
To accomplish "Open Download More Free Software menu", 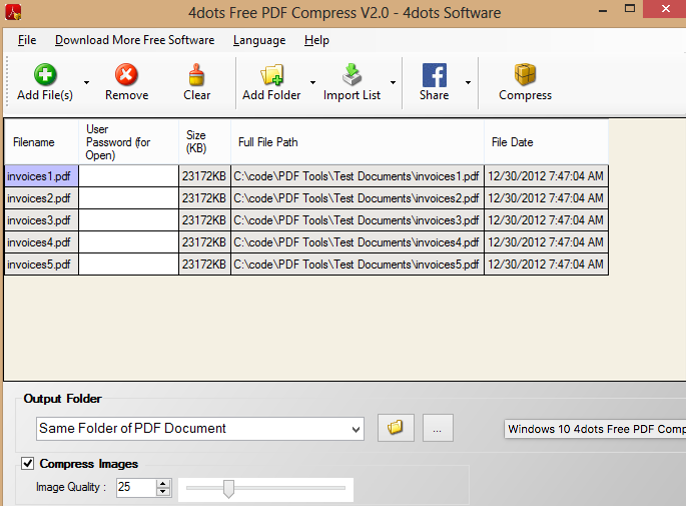I will click(x=134, y=40).
